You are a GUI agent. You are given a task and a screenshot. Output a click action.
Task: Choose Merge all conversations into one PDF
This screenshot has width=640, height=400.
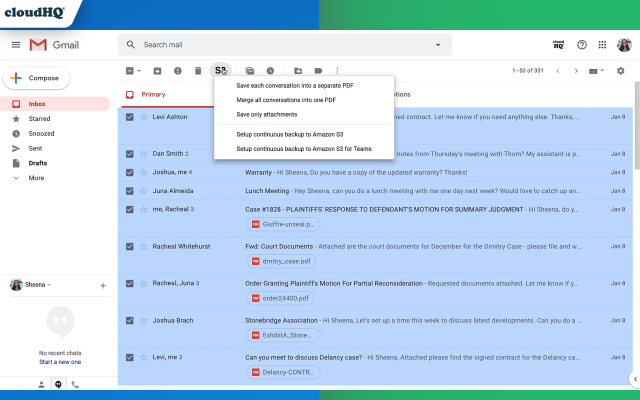click(x=286, y=100)
